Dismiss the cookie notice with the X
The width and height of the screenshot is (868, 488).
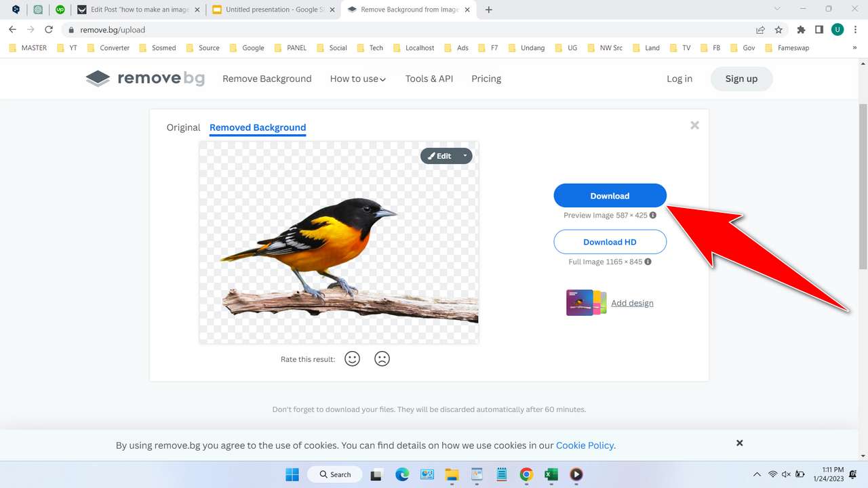[739, 443]
